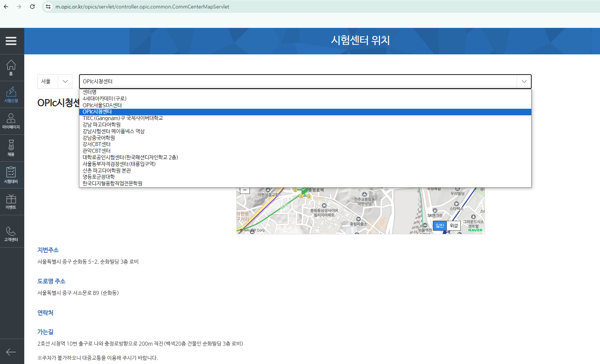600x364 pixels.
Task: Collapse the test center dropdown chevron
Action: pos(524,81)
